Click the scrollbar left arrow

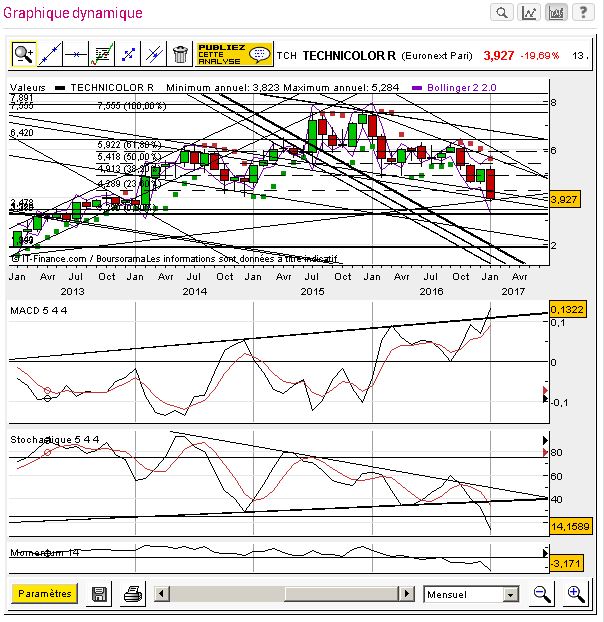pos(161,594)
